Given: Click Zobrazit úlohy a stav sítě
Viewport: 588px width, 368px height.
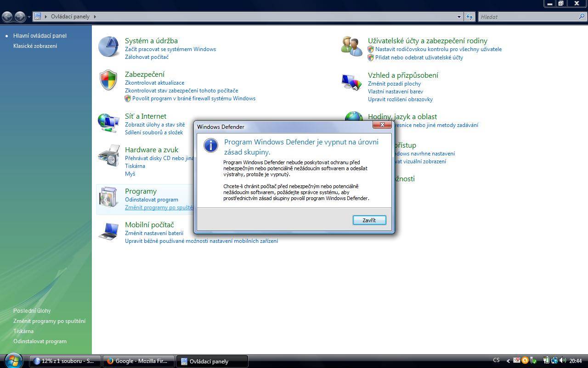Looking at the screenshot, I should pyautogui.click(x=155, y=125).
